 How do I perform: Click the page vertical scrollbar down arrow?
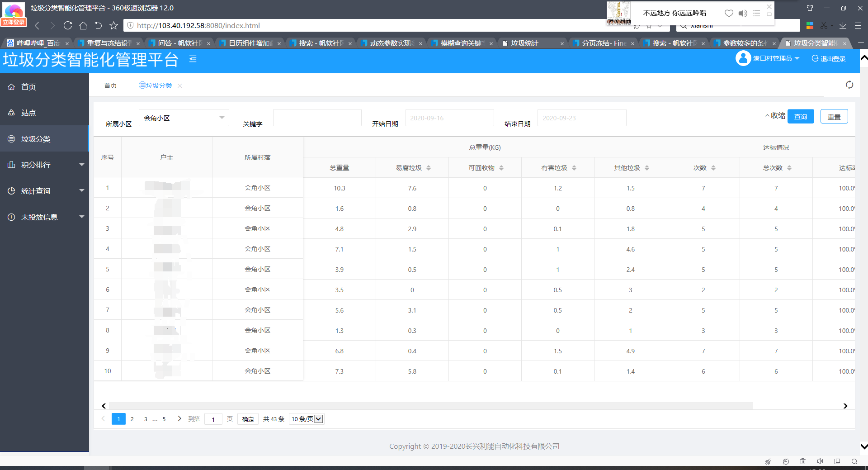tap(864, 446)
